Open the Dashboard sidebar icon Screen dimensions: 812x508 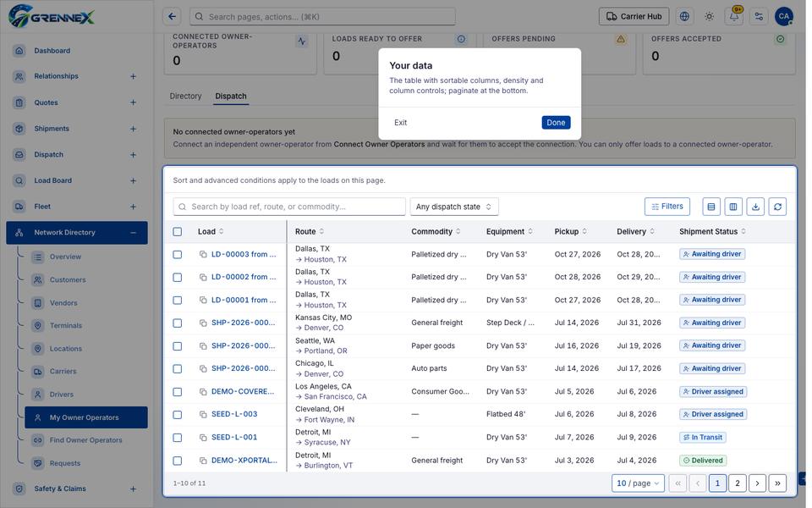tap(19, 51)
